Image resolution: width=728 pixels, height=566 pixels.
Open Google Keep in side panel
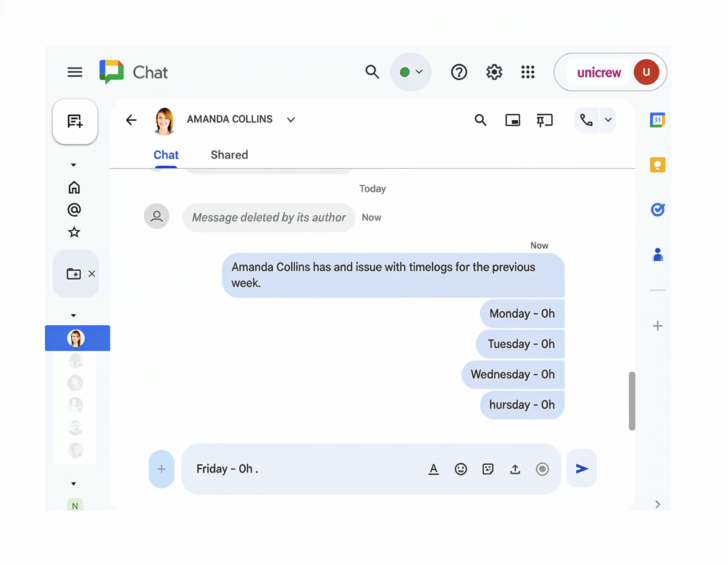point(658,165)
